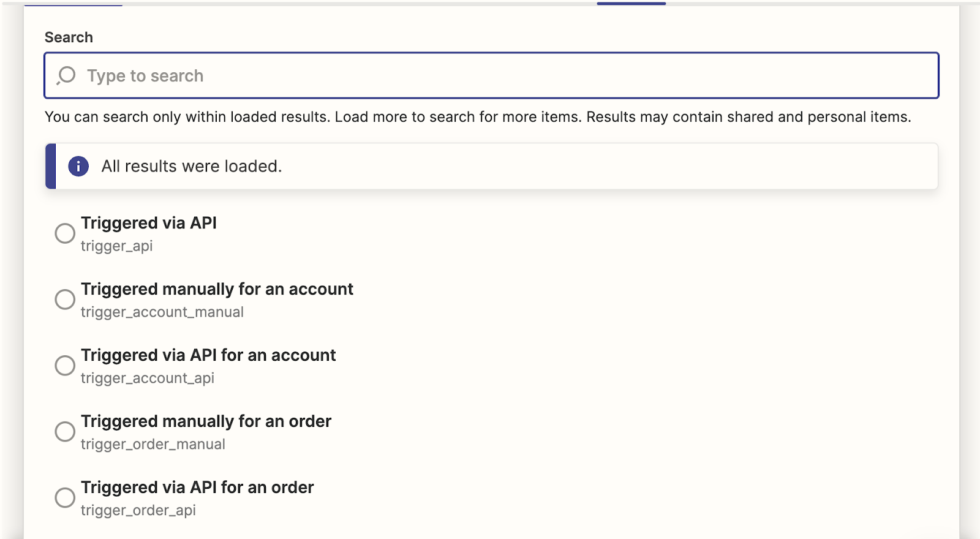Viewport: 980px width, 539px height.
Task: Click the blue info icon in banner
Action: coord(78,166)
